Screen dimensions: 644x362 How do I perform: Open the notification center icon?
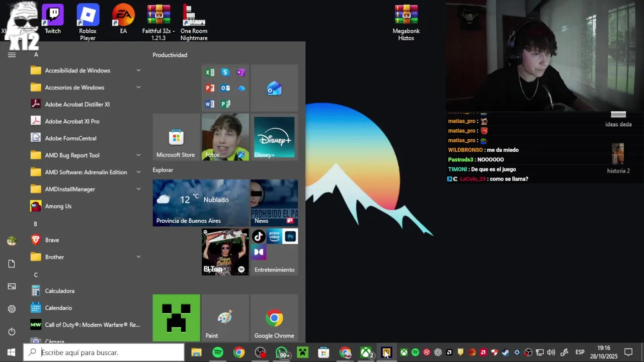pyautogui.click(x=628, y=352)
